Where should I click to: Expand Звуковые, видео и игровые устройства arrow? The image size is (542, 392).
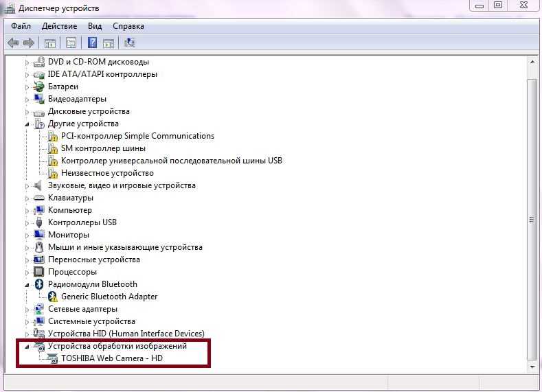pyautogui.click(x=27, y=186)
